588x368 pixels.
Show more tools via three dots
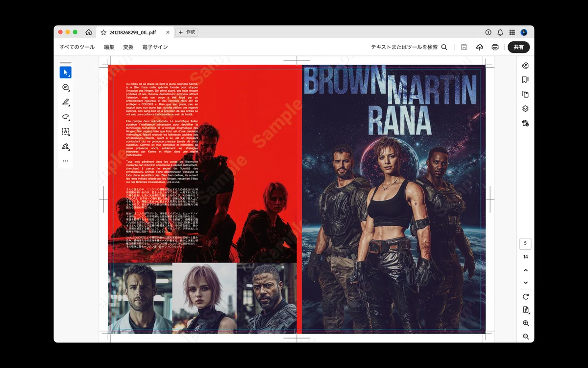click(x=65, y=161)
